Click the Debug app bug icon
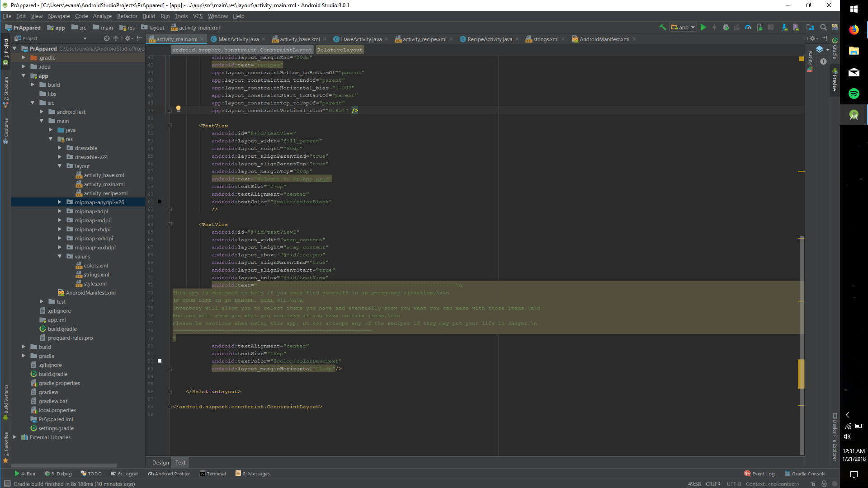868x488 pixels. coord(726,28)
